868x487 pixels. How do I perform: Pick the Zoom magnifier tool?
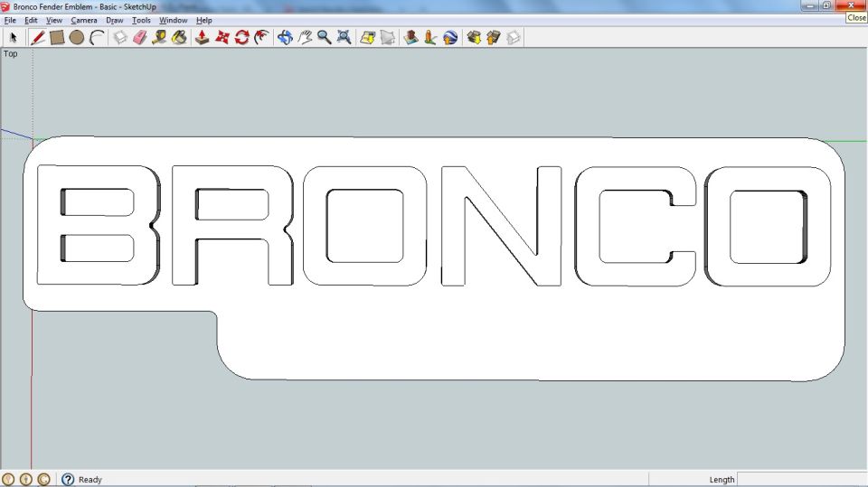325,38
